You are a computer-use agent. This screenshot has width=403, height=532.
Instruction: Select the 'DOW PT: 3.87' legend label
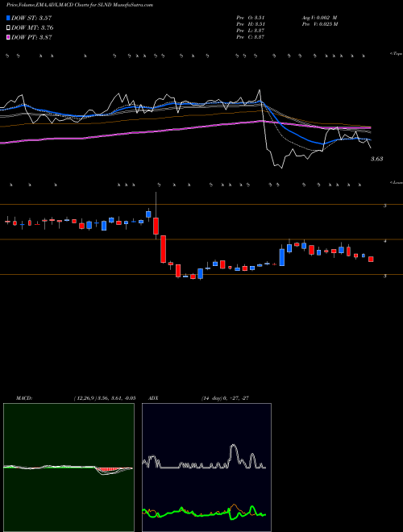coord(31,37)
